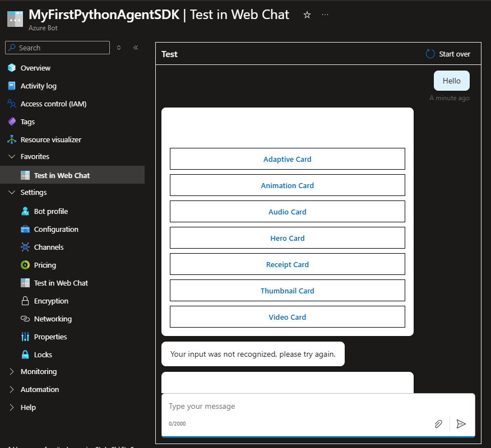Click the Activity log icon
Image resolution: width=491 pixels, height=448 pixels.
point(12,86)
